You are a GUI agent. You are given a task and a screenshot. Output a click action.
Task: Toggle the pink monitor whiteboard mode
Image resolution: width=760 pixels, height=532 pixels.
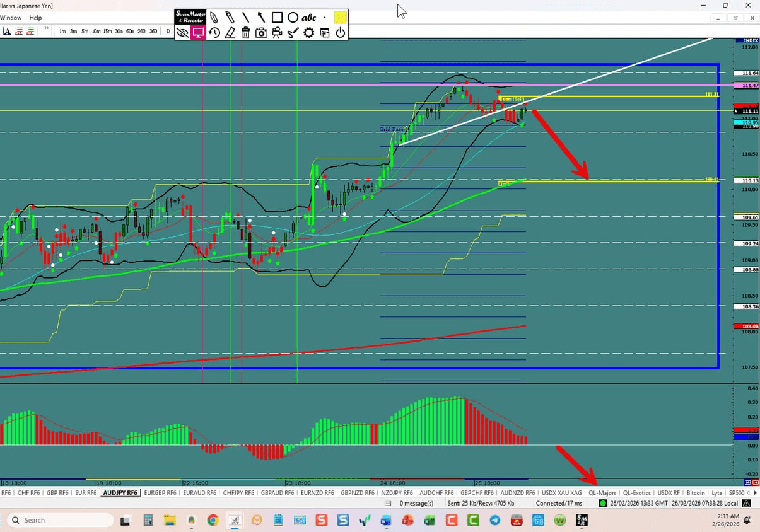[198, 33]
